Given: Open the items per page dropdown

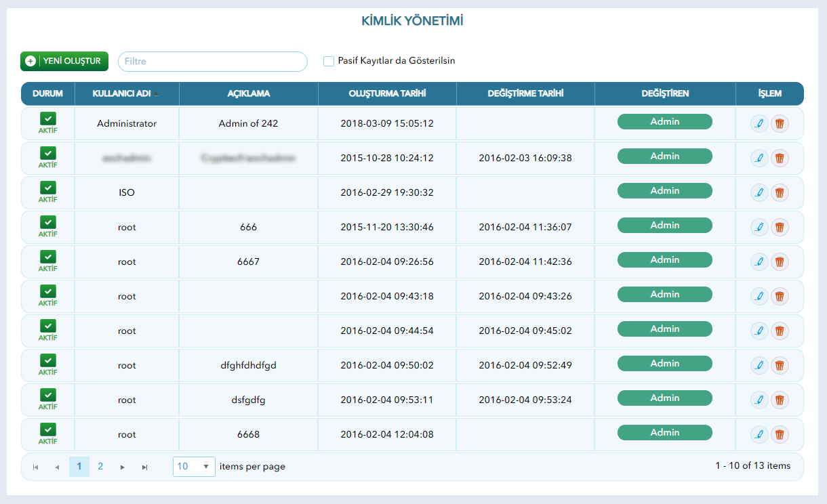Looking at the screenshot, I should coord(194,467).
